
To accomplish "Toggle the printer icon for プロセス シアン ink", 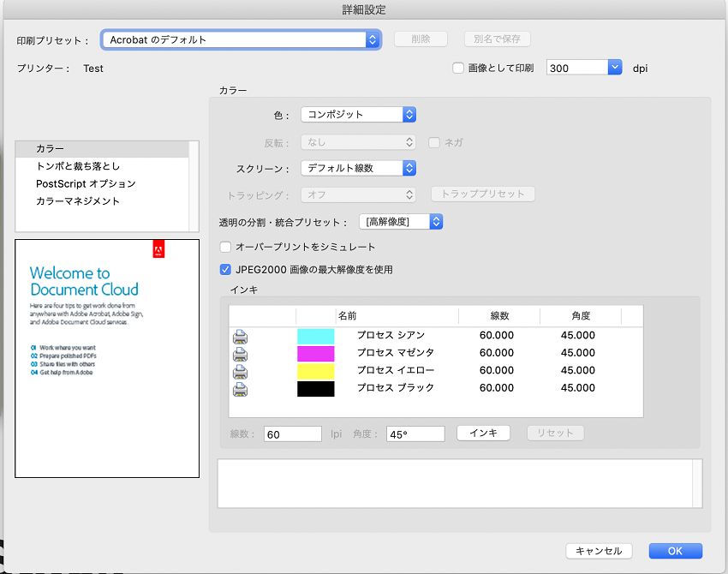I will click(x=240, y=336).
